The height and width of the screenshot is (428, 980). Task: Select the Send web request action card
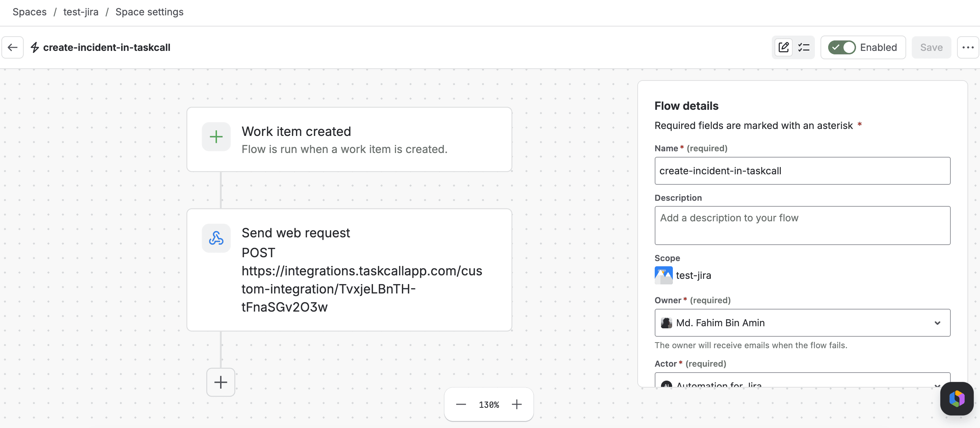[x=349, y=270]
